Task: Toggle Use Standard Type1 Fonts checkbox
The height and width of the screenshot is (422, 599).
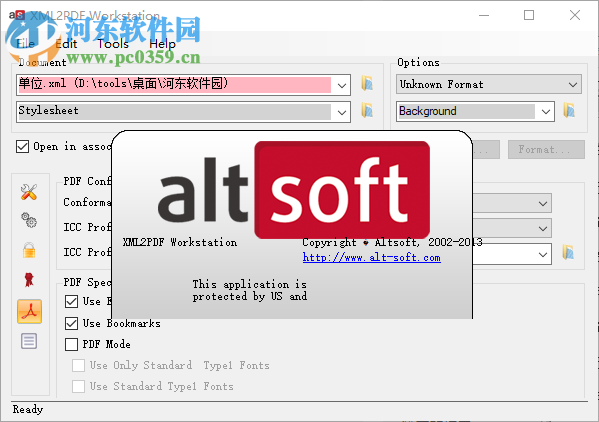Action: [x=78, y=386]
